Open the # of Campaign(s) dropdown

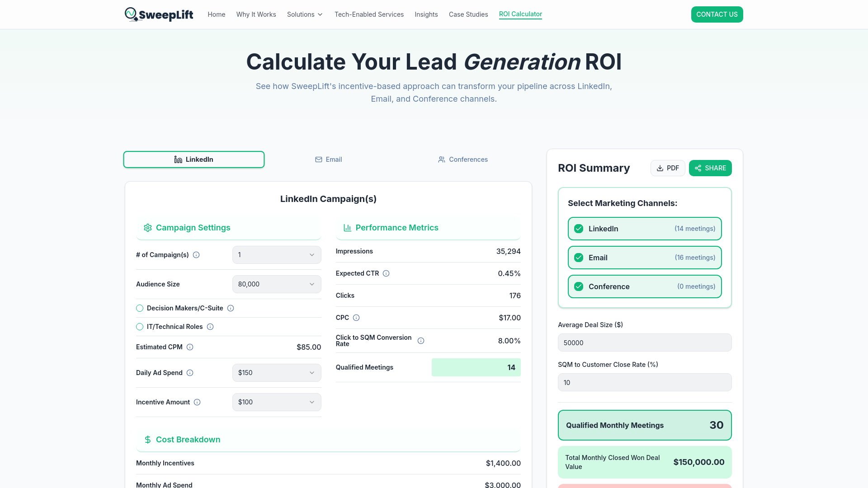point(277,255)
